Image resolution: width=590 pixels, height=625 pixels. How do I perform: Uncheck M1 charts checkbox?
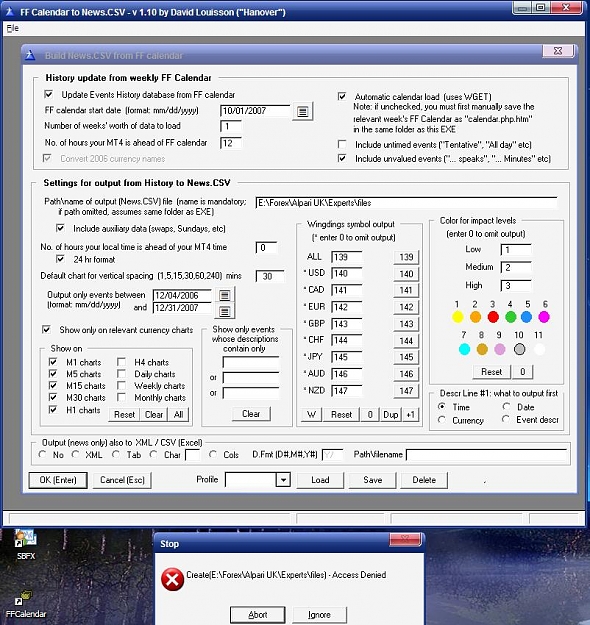tap(53, 362)
